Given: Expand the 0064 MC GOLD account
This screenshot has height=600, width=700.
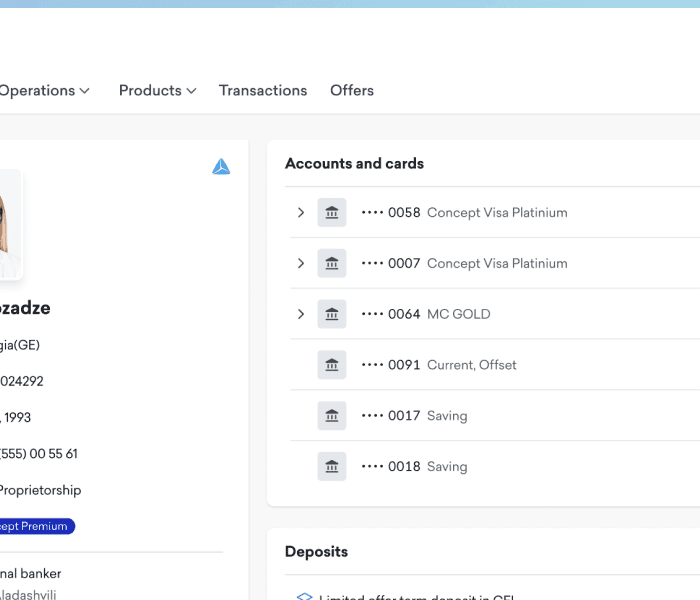Looking at the screenshot, I should click(x=301, y=314).
